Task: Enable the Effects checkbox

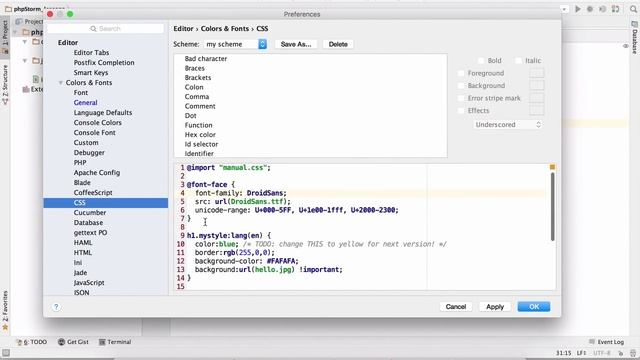Action: [x=461, y=111]
